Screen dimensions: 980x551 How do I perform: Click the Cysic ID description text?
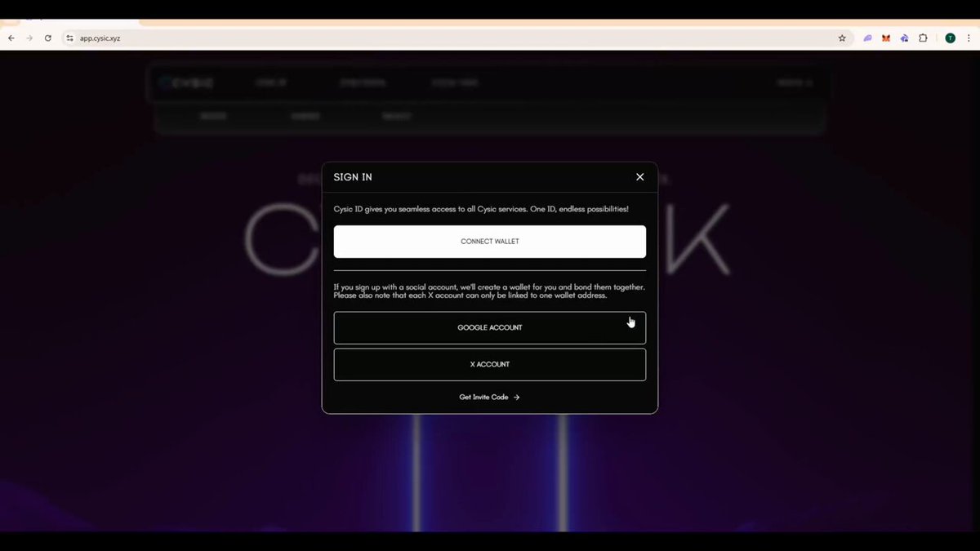481,209
